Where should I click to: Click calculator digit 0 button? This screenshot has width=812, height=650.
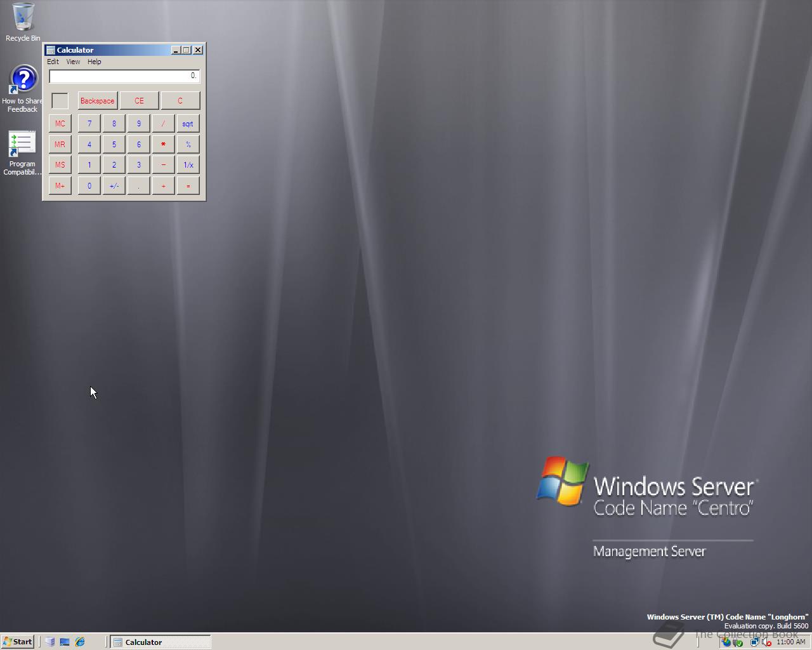click(x=89, y=185)
